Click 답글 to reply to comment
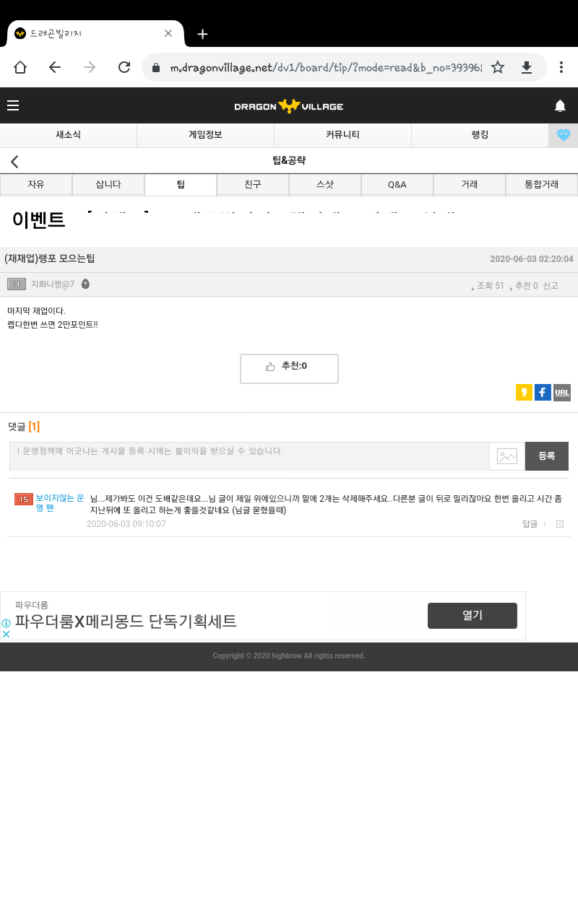Viewport: 578px width, 924px height. coord(530,524)
